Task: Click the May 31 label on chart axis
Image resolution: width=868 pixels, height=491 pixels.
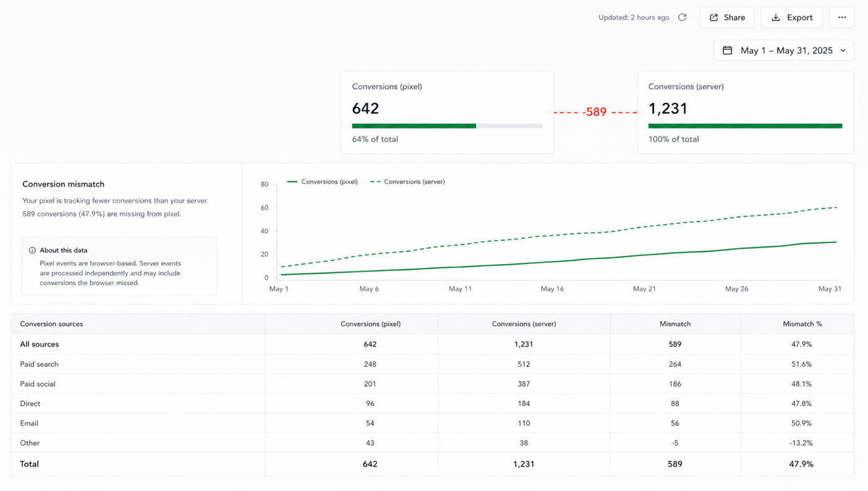Action: (830, 289)
